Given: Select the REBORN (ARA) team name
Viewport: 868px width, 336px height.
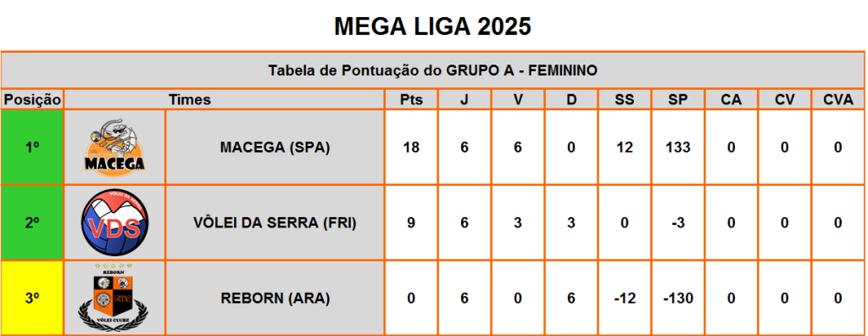Looking at the screenshot, I should click(x=275, y=299).
